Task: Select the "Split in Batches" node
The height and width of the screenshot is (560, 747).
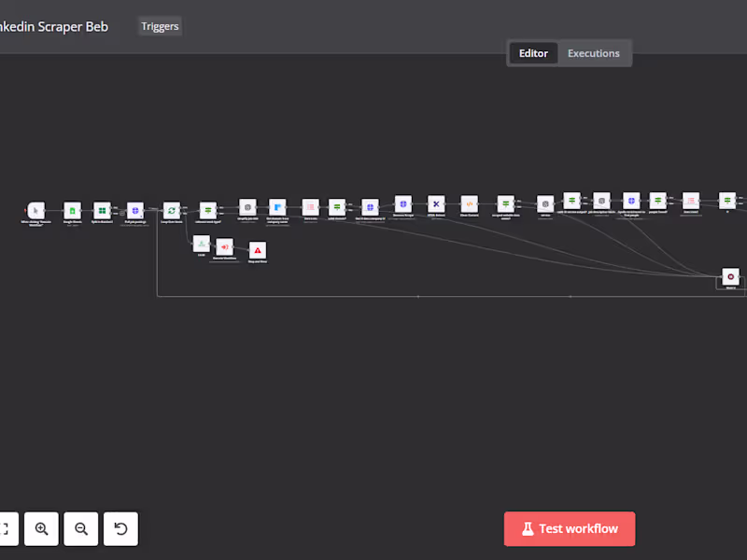Action: pyautogui.click(x=101, y=210)
